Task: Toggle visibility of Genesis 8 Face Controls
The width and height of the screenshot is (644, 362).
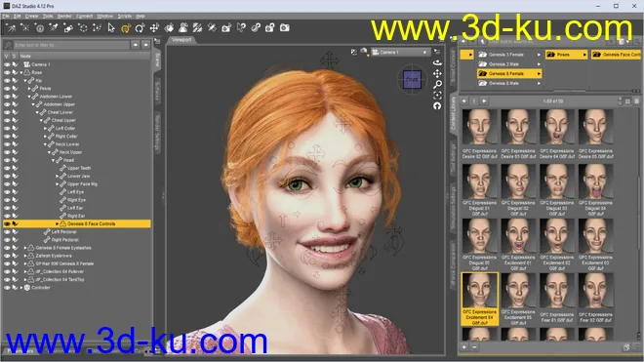Action: click(x=7, y=224)
